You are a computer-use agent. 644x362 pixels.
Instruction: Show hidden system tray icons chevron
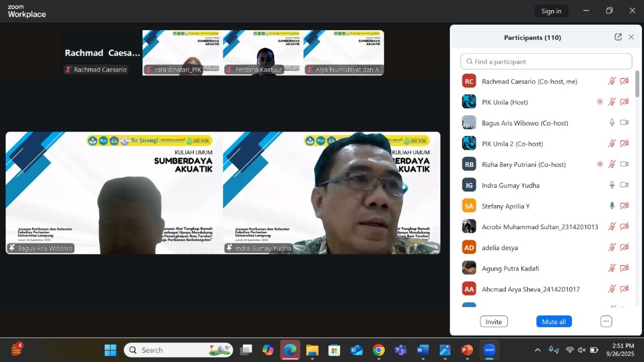click(537, 350)
